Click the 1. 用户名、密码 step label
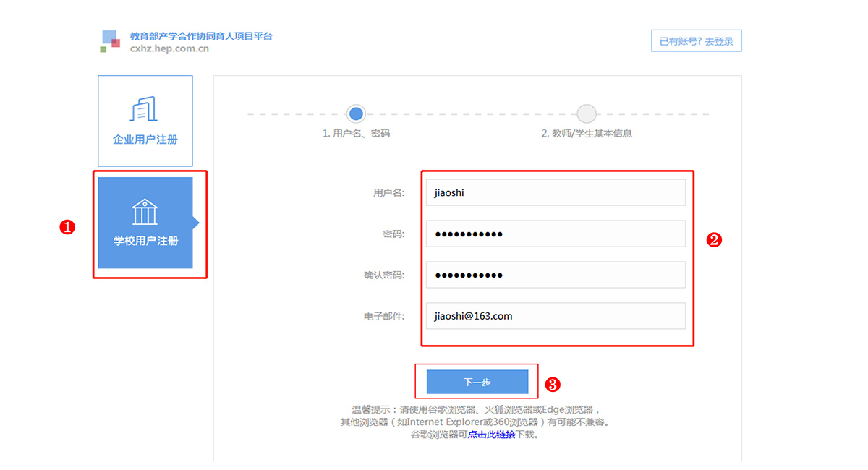 (356, 134)
